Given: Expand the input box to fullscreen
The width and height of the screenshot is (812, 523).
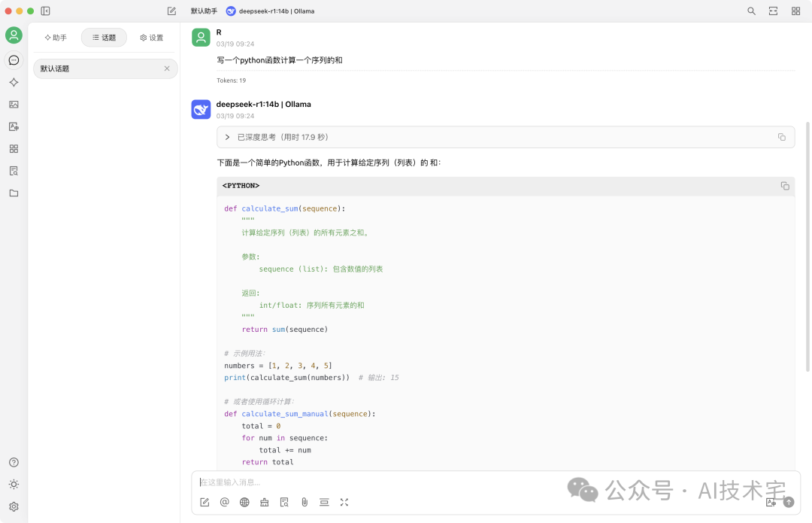Looking at the screenshot, I should point(344,502).
